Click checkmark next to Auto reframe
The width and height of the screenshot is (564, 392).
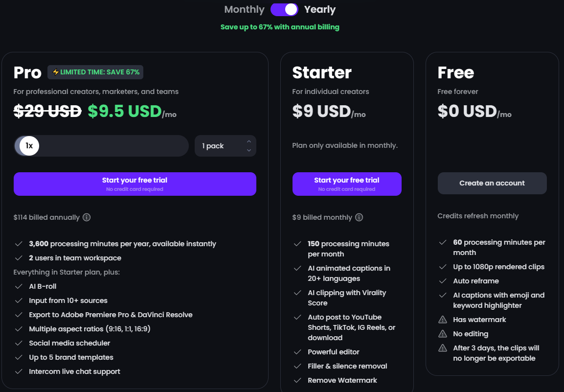[443, 281]
